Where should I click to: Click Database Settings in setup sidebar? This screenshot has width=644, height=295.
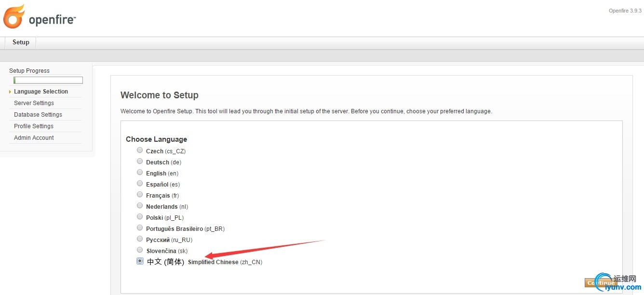[38, 115]
